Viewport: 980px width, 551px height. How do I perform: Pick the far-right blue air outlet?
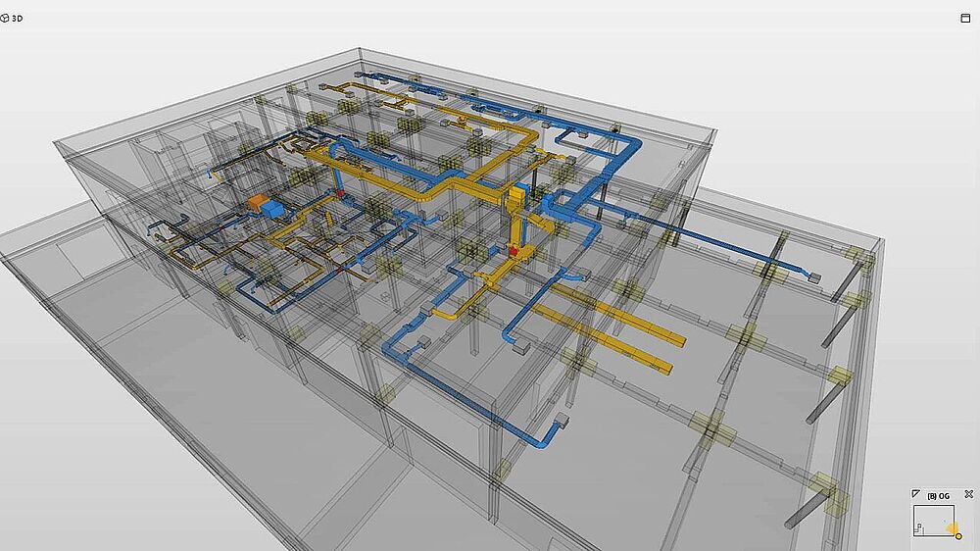pos(813,277)
